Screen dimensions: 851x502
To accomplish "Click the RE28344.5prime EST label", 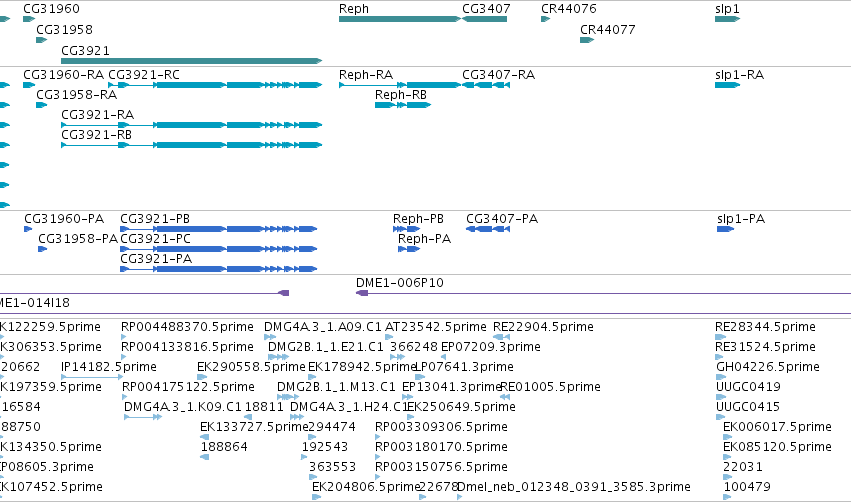I will pyautogui.click(x=765, y=327).
